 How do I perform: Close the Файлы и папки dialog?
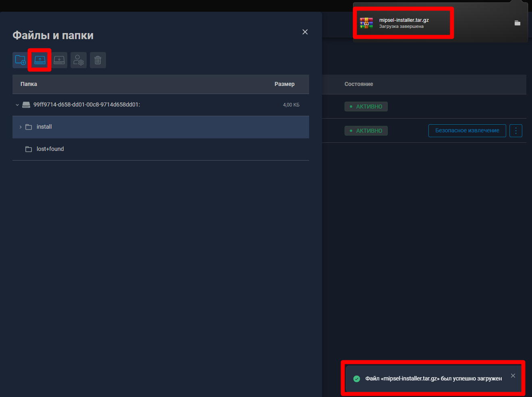click(305, 32)
